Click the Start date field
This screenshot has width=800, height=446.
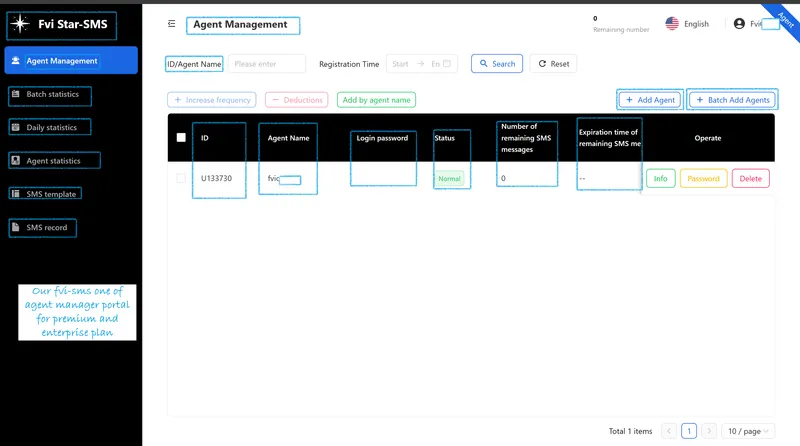tap(401, 64)
